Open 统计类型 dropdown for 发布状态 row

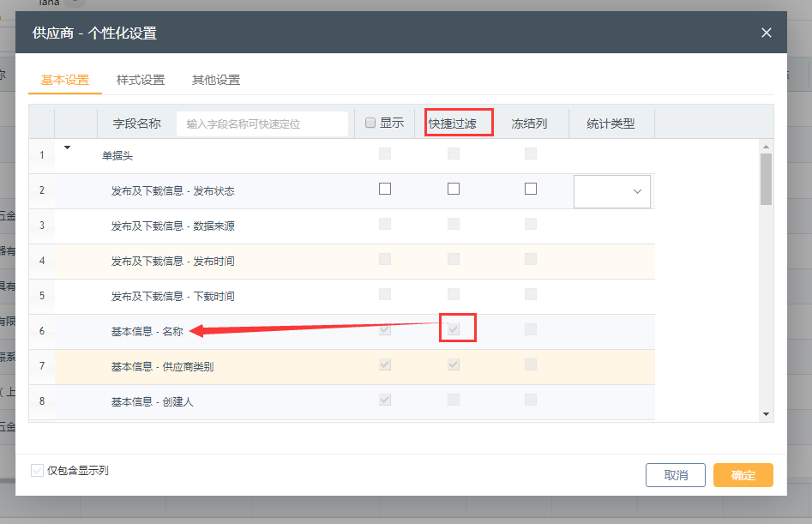tap(612, 191)
